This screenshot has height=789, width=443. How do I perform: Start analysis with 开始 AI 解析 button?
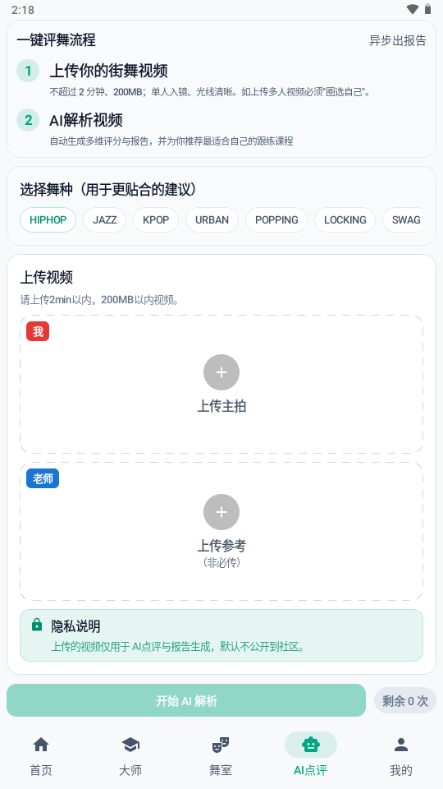pos(186,700)
